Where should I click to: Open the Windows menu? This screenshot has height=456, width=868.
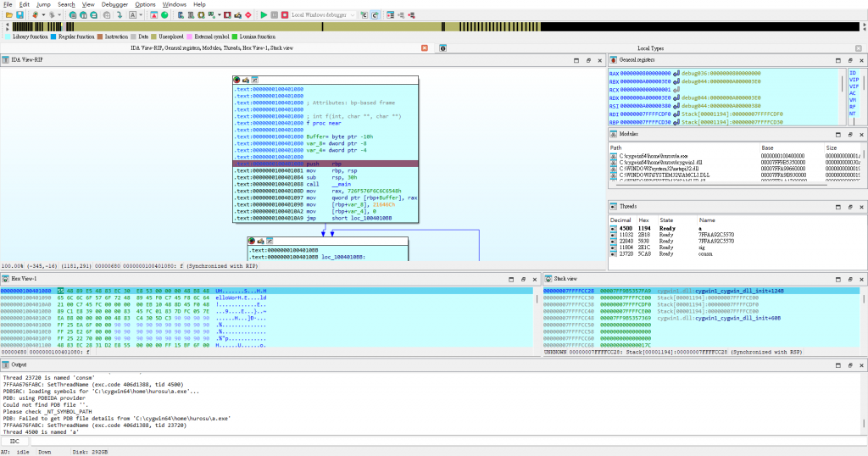[x=174, y=4]
